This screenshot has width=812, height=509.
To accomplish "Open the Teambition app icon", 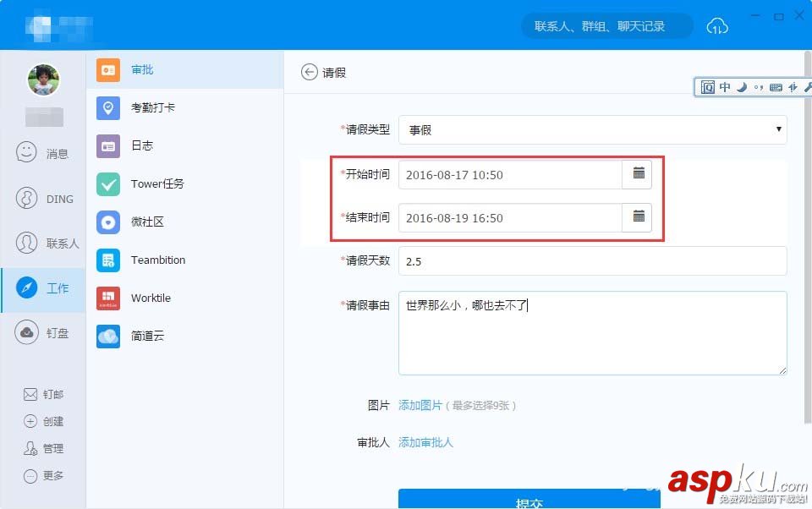I will pyautogui.click(x=107, y=260).
